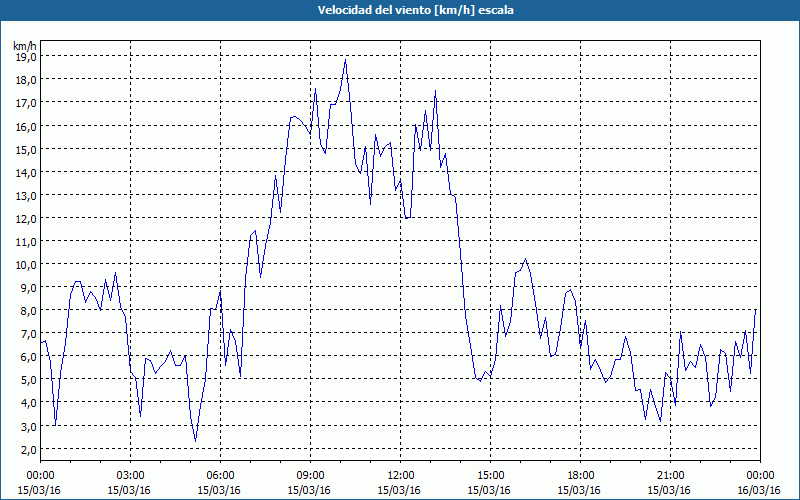Screen dimensions: 800x500
Task: Click the 11,0 y-axis value
Action: [x=26, y=241]
